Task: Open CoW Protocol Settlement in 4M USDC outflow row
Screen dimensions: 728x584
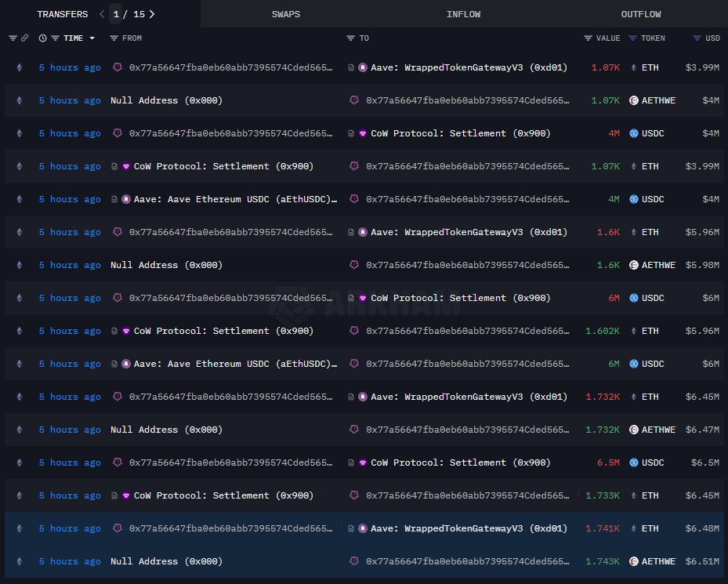Action: pyautogui.click(x=461, y=133)
